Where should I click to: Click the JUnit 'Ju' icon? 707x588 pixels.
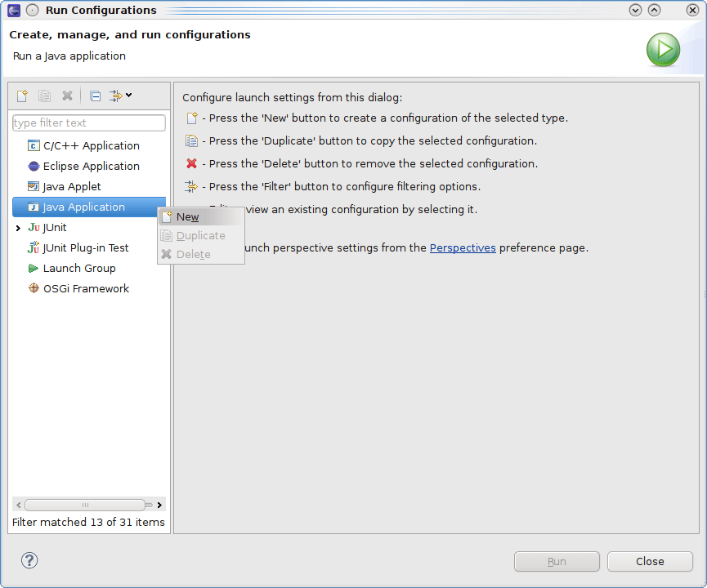pos(34,228)
